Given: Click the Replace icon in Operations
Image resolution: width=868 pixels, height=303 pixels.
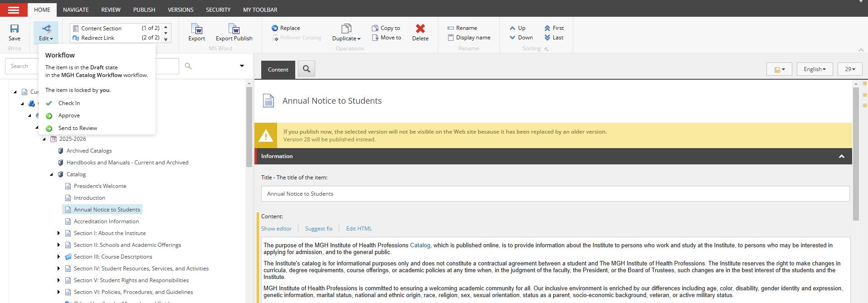Looking at the screenshot, I should coord(275,28).
